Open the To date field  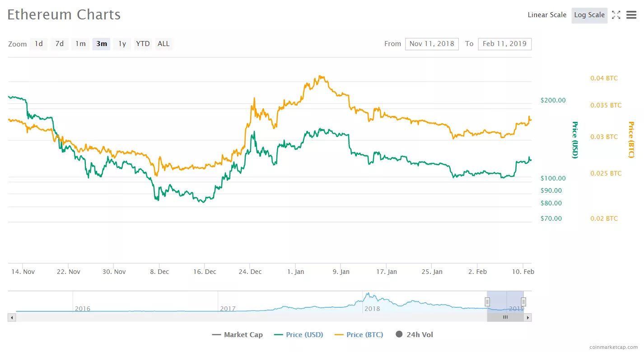504,44
